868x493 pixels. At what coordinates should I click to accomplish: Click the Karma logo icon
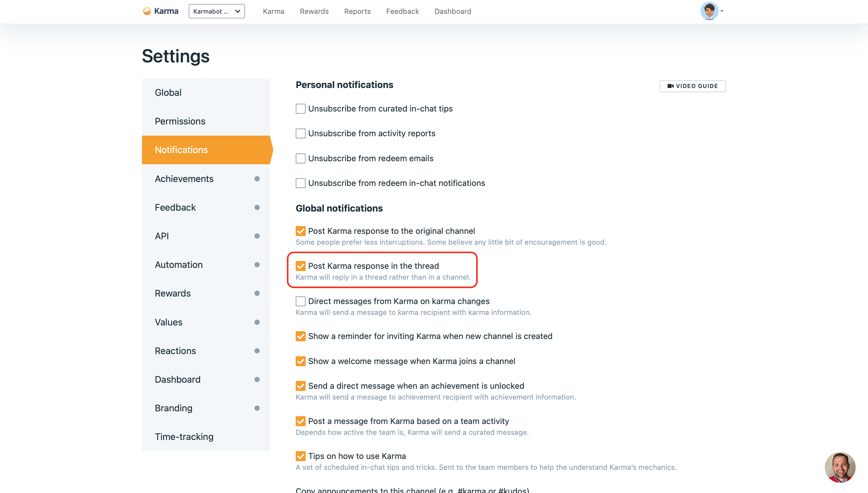pos(147,11)
